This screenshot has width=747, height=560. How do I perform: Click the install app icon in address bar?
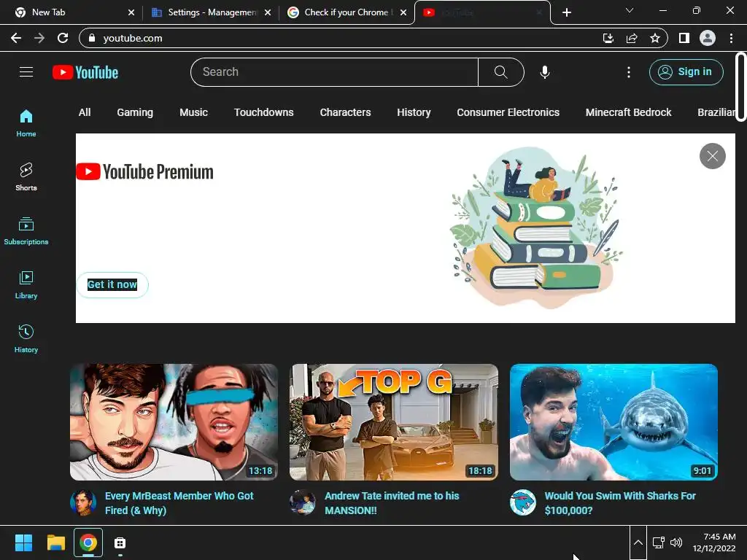608,38
